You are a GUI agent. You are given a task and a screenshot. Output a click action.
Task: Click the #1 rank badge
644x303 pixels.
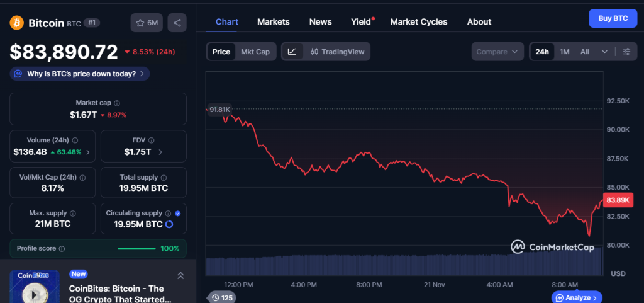pyautogui.click(x=92, y=23)
